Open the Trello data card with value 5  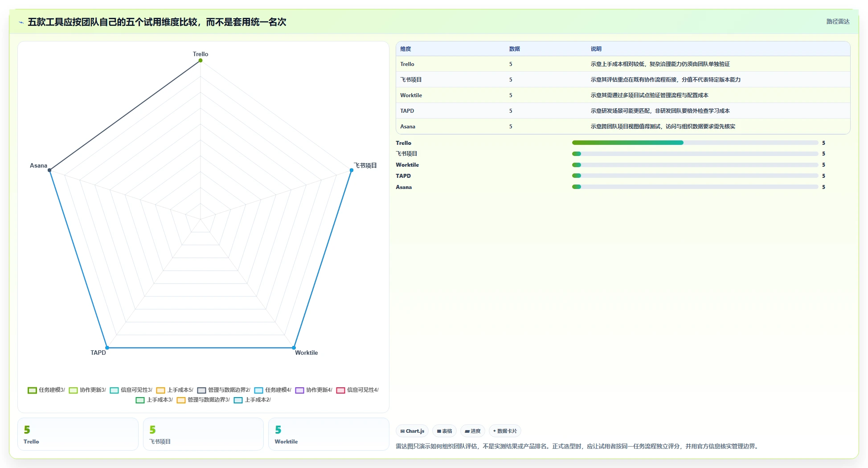click(78, 434)
